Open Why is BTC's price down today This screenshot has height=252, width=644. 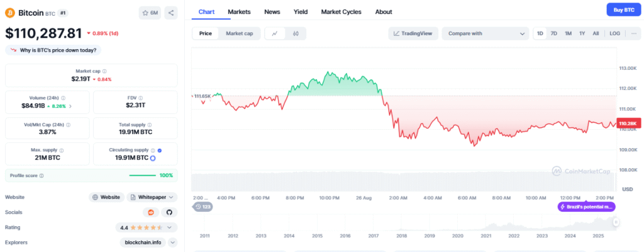tap(54, 50)
